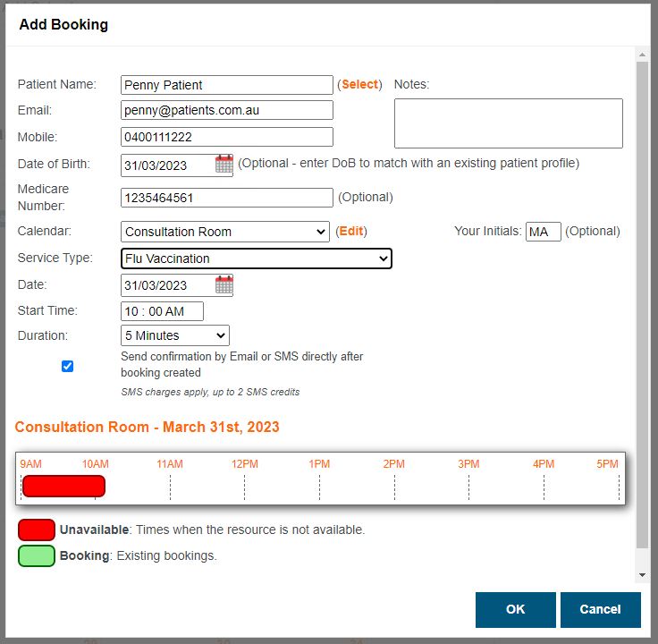The image size is (658, 644).
Task: Expand the Service Type dropdown showing Flu Vaccination
Action: coord(256,258)
